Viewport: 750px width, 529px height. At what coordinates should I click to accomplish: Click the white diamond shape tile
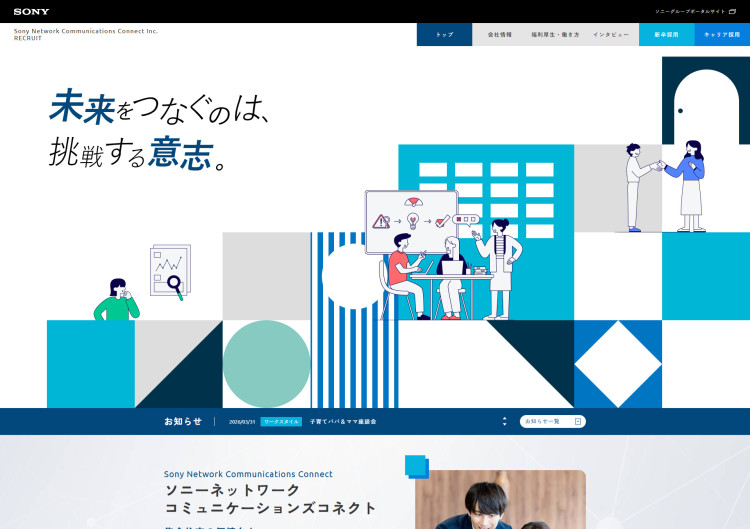(x=617, y=364)
